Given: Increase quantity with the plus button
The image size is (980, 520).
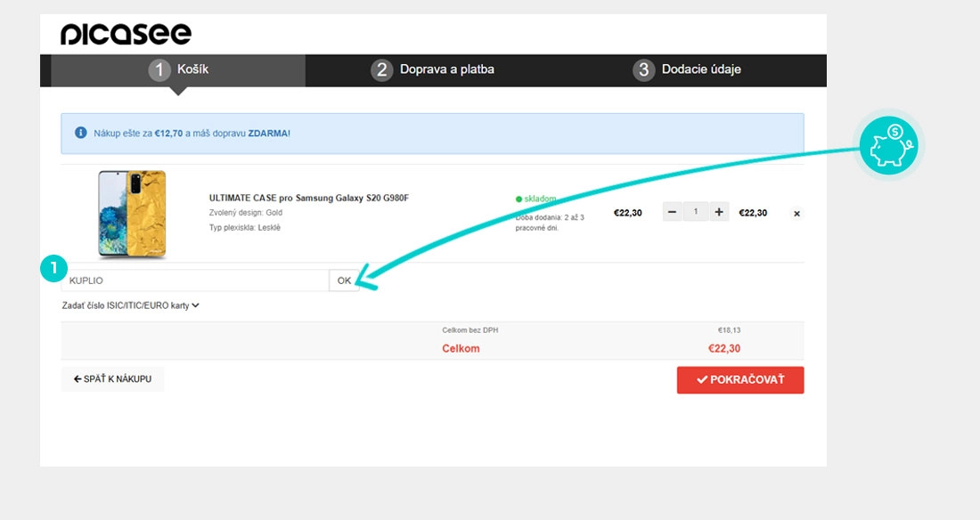Looking at the screenshot, I should click(719, 213).
